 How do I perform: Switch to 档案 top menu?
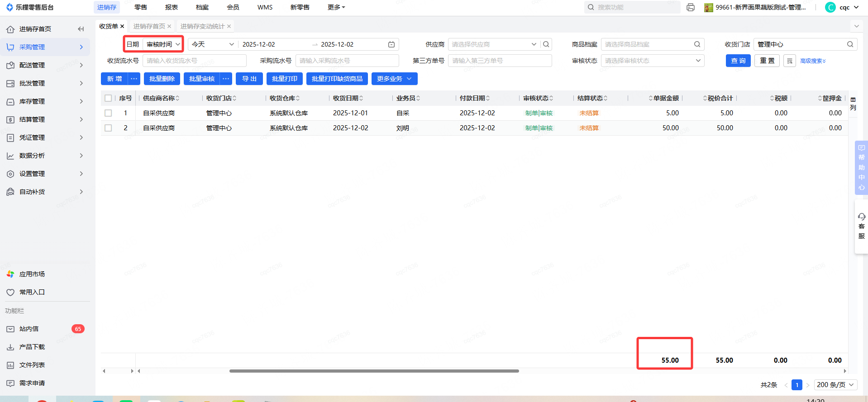coord(202,7)
